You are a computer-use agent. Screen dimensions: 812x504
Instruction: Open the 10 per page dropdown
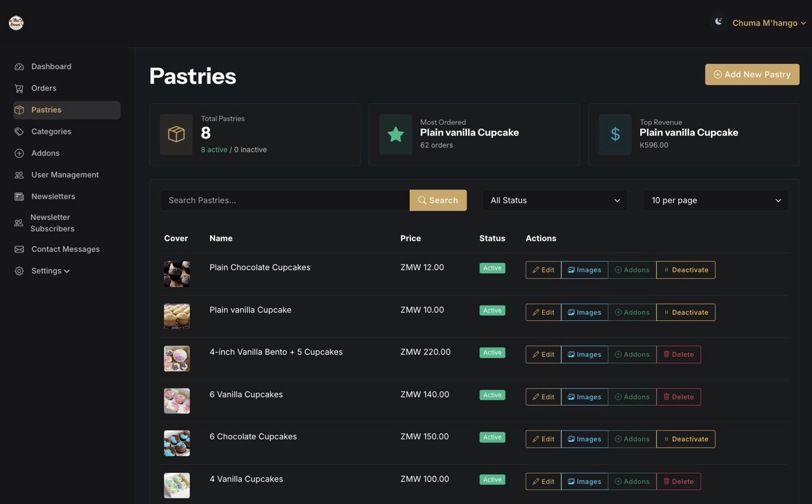[x=716, y=200]
